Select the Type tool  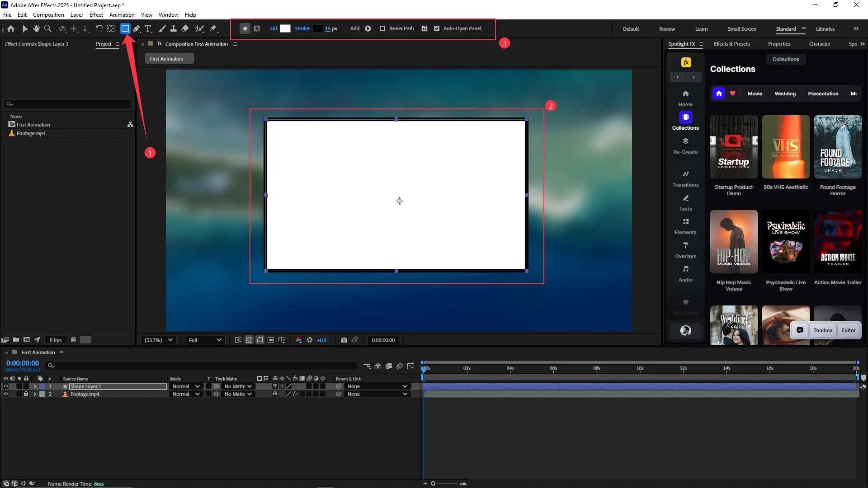click(148, 28)
